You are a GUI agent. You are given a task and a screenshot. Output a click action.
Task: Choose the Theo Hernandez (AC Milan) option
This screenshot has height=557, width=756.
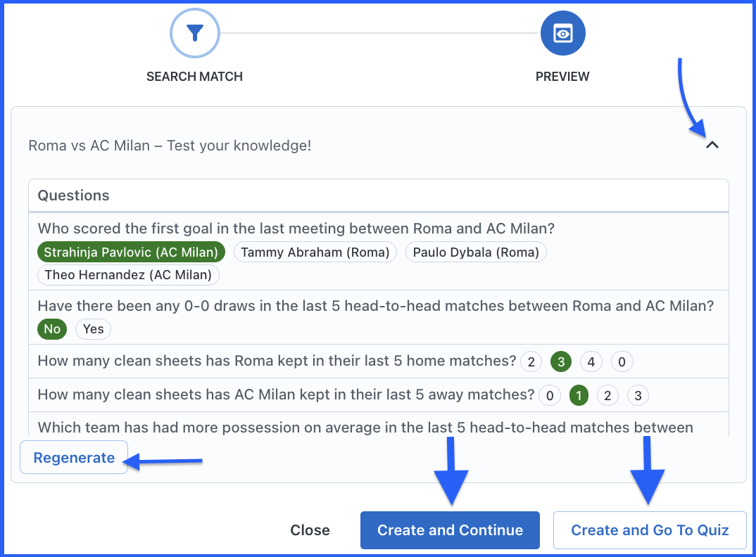pyautogui.click(x=128, y=275)
